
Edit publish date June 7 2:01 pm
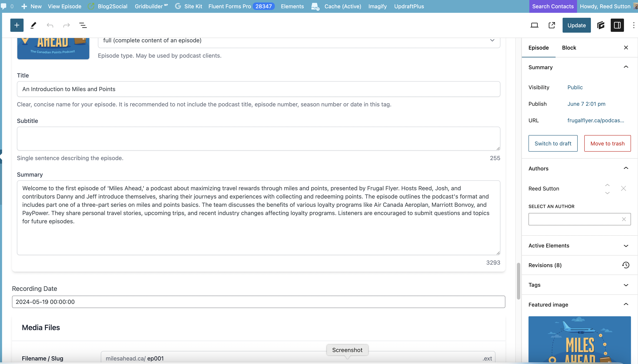point(586,104)
